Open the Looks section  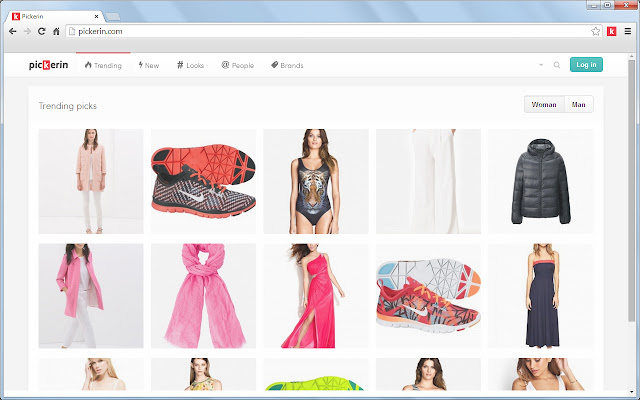[190, 65]
